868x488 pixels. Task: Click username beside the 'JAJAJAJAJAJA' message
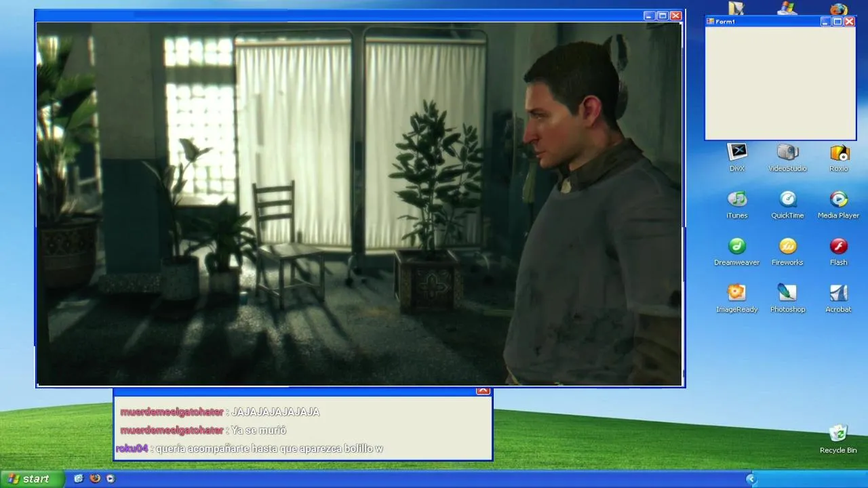172,412
